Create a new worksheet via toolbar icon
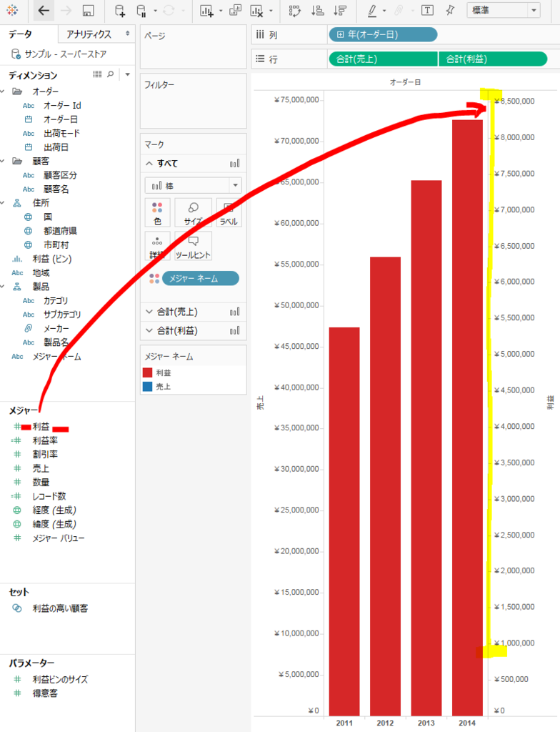 tap(206, 10)
